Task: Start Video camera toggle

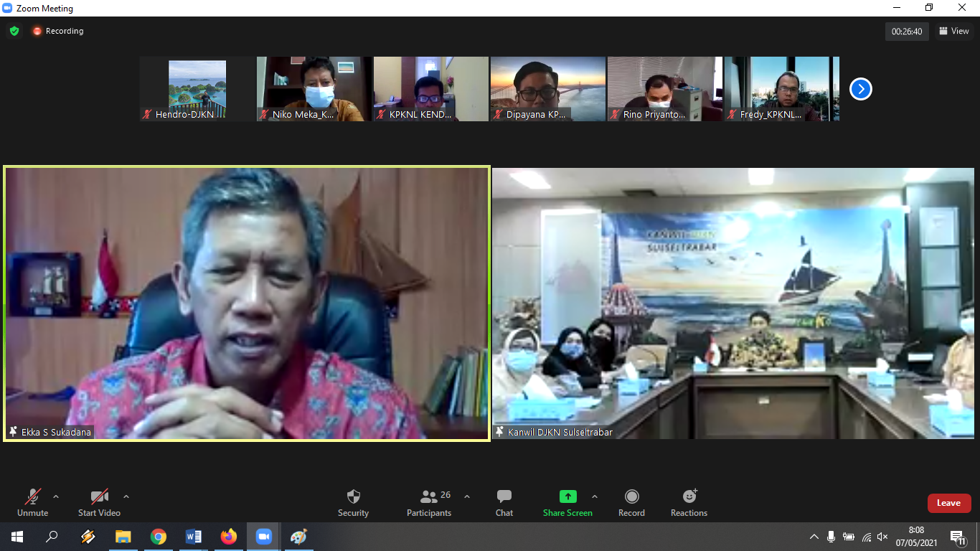Action: [99, 496]
